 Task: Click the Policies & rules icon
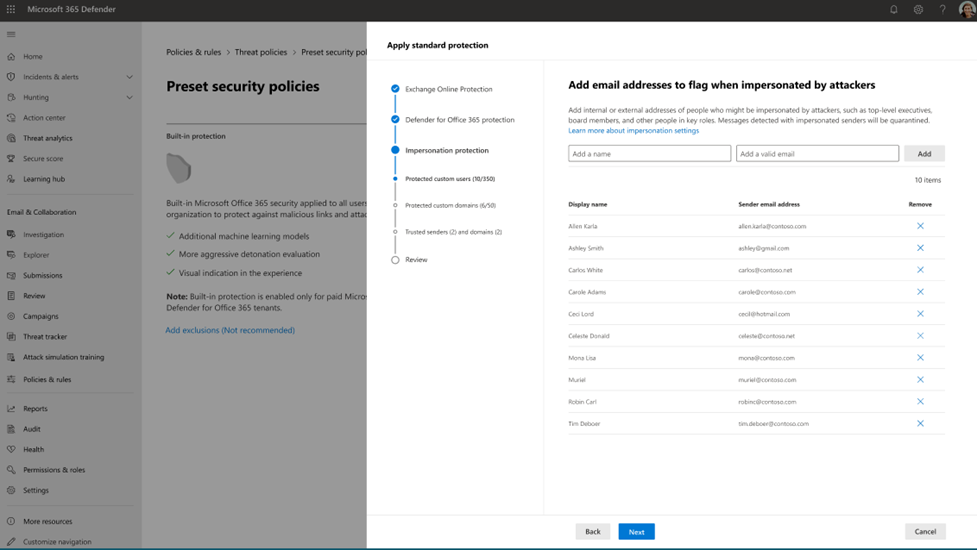point(11,379)
